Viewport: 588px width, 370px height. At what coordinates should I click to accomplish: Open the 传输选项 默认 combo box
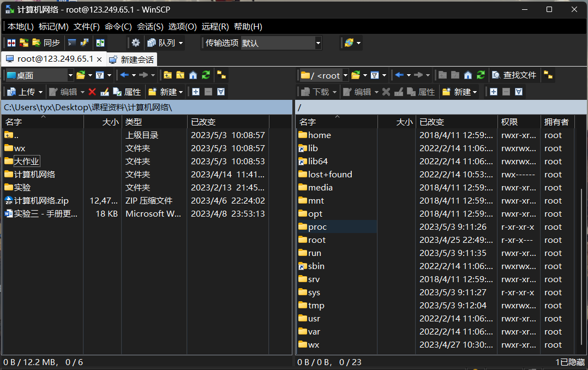281,43
